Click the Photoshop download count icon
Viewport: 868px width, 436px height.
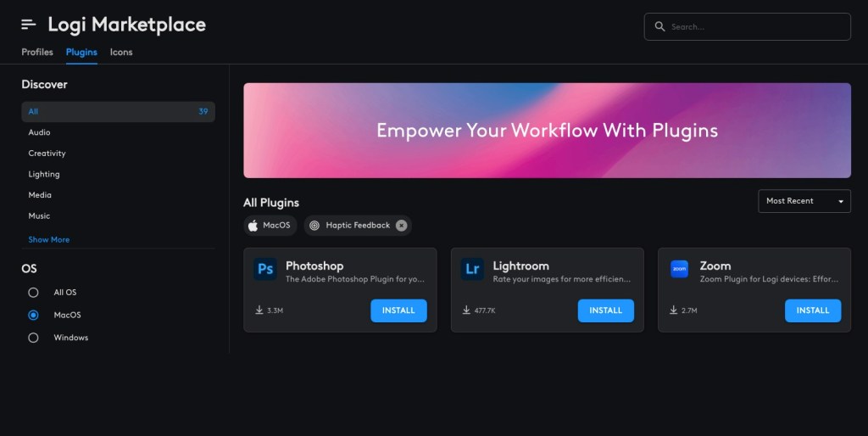tap(259, 310)
